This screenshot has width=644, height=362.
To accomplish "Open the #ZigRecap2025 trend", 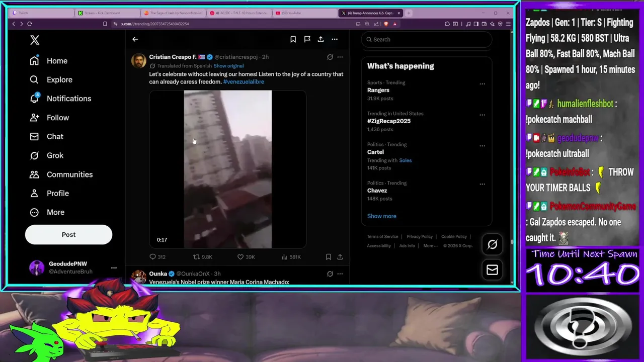I will tap(389, 121).
